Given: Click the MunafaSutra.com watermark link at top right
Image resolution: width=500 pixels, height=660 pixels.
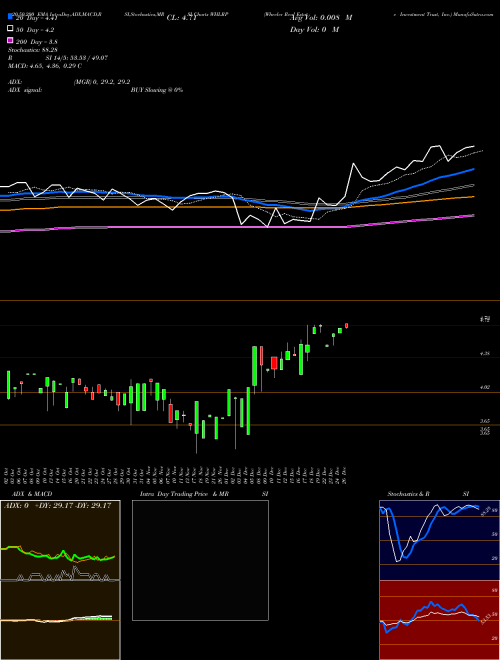Looking at the screenshot, I should (x=475, y=14).
